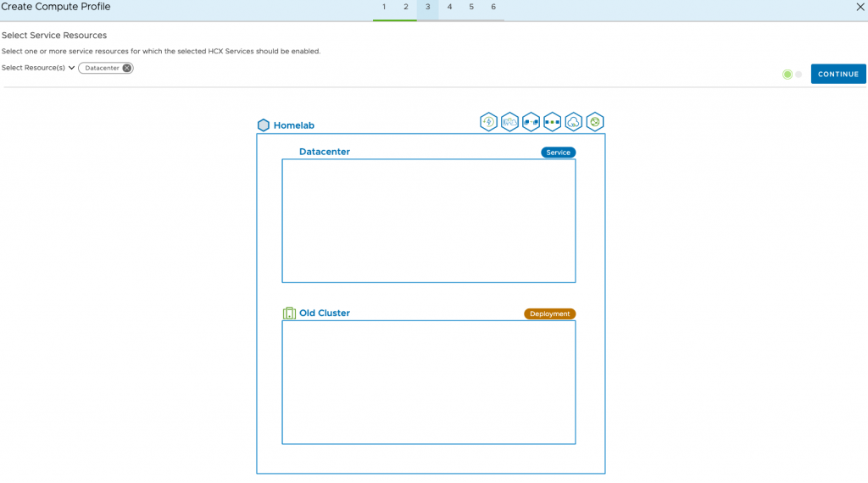The height and width of the screenshot is (483, 868).
Task: Select the Homelab label
Action: (x=294, y=125)
